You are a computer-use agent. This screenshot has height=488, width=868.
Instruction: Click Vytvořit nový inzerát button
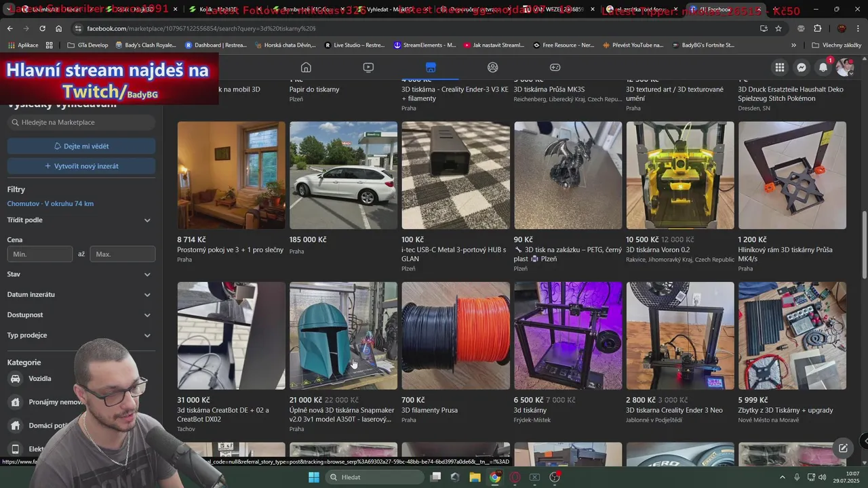click(x=81, y=166)
